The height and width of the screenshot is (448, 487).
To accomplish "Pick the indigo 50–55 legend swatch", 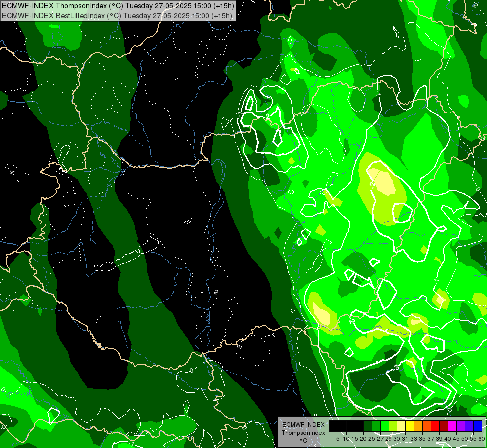I will coord(469,426).
